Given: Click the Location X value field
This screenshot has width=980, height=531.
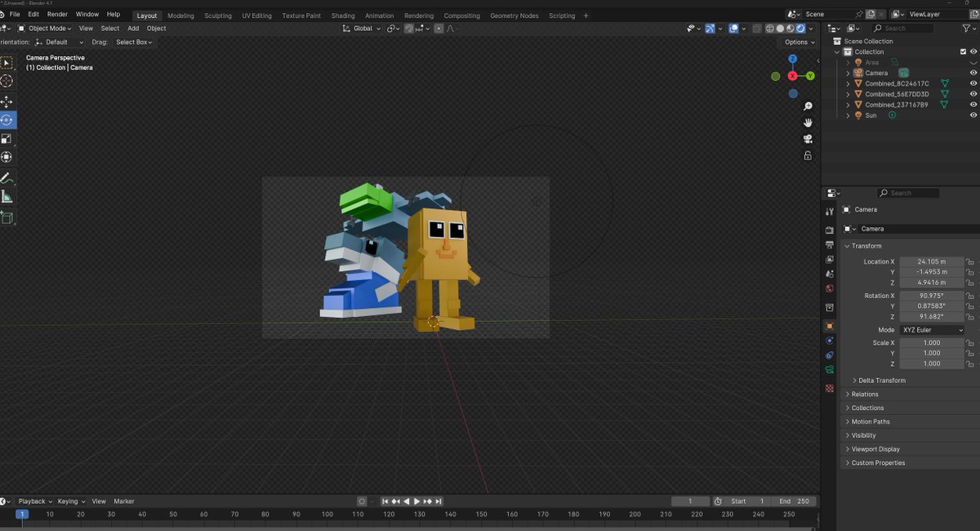Looking at the screenshot, I should coord(932,261).
